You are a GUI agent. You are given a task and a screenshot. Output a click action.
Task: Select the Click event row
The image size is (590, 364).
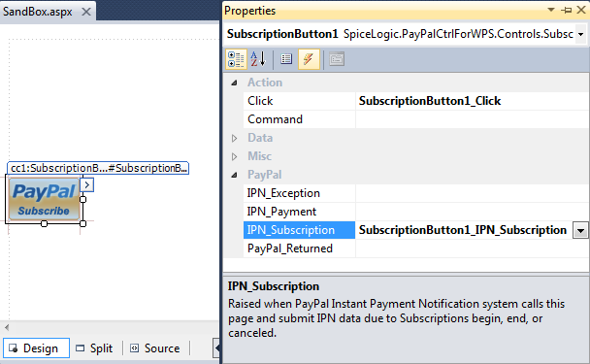point(415,101)
